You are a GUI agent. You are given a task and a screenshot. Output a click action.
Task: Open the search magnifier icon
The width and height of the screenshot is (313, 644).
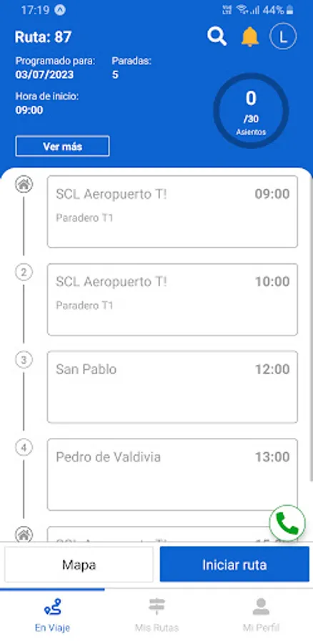coord(217,36)
